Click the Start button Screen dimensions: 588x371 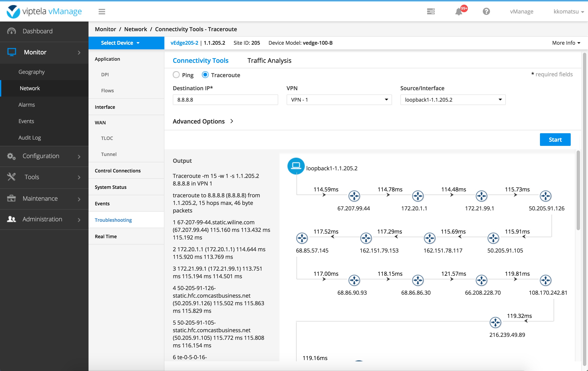click(555, 140)
